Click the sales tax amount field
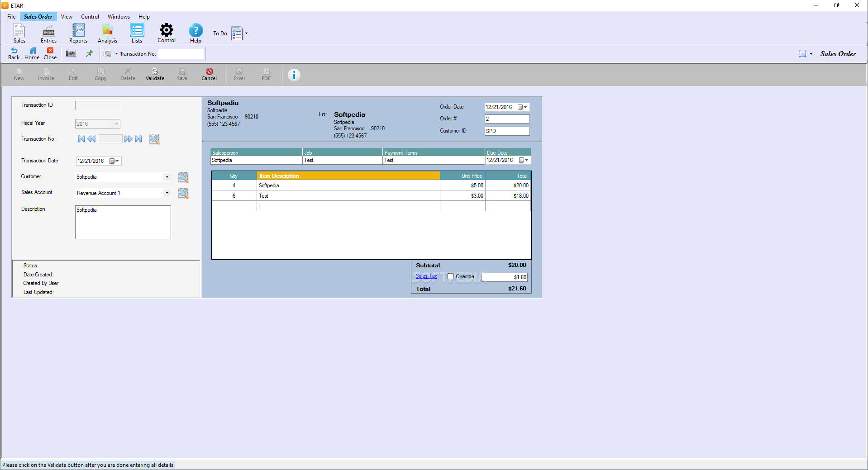This screenshot has width=868, height=470. click(x=505, y=277)
